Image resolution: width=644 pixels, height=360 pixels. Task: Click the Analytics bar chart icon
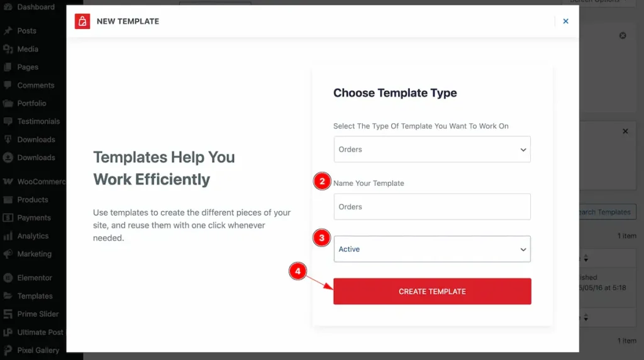coord(8,236)
